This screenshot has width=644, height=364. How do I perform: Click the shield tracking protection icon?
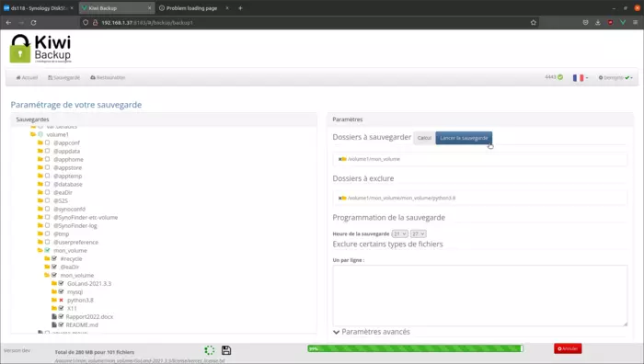pyautogui.click(x=86, y=23)
